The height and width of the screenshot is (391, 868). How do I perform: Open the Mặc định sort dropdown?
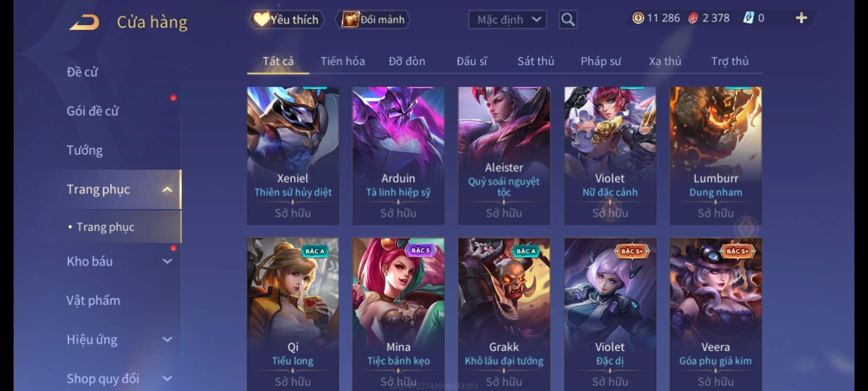tap(507, 20)
